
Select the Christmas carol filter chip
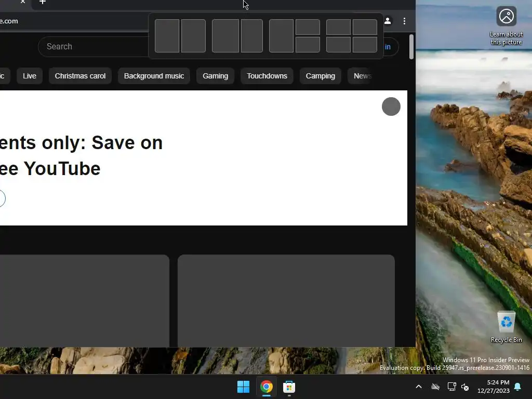80,76
